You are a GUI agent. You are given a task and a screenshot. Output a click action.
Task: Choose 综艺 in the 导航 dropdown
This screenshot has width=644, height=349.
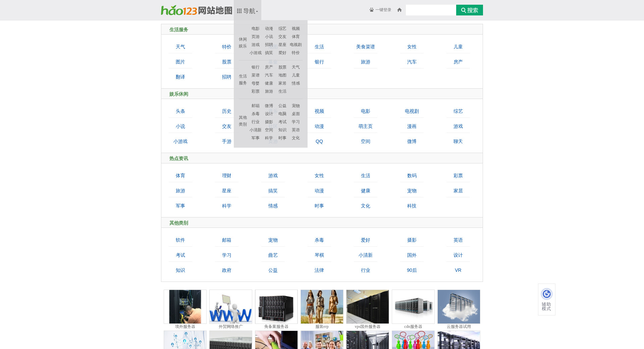pyautogui.click(x=282, y=29)
